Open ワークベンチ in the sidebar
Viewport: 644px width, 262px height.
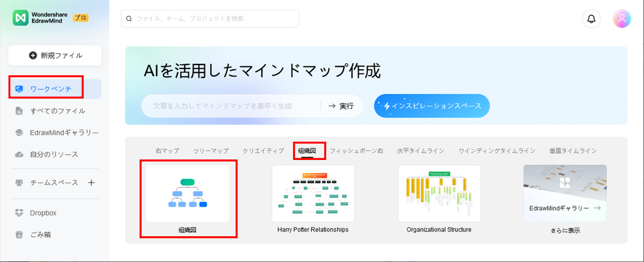click(55, 89)
